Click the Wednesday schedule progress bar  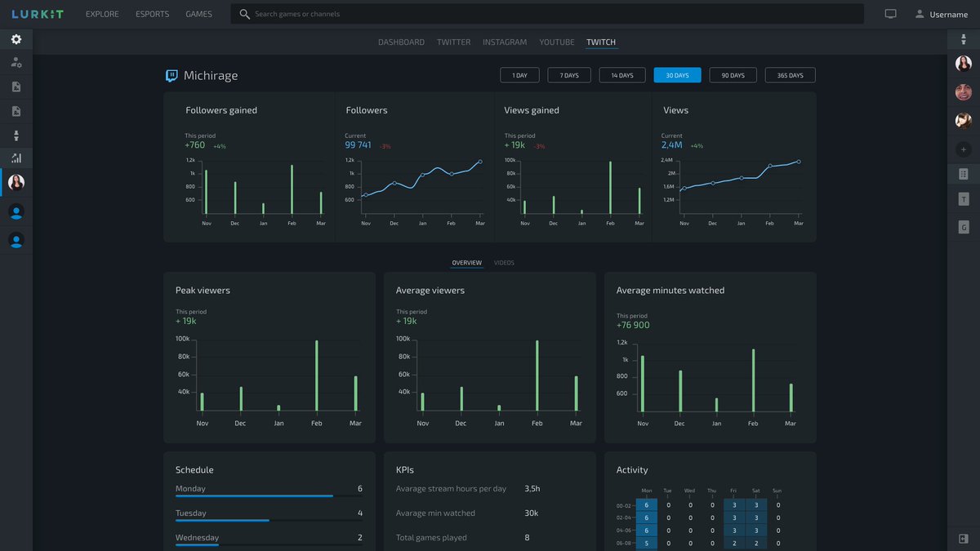[269, 544]
